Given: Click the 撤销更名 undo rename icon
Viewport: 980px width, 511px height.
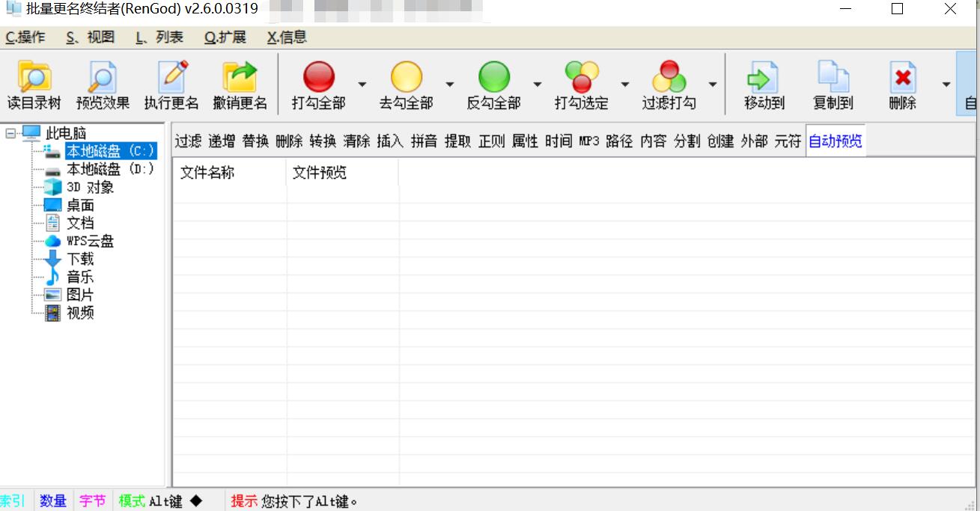Looking at the screenshot, I should [240, 82].
